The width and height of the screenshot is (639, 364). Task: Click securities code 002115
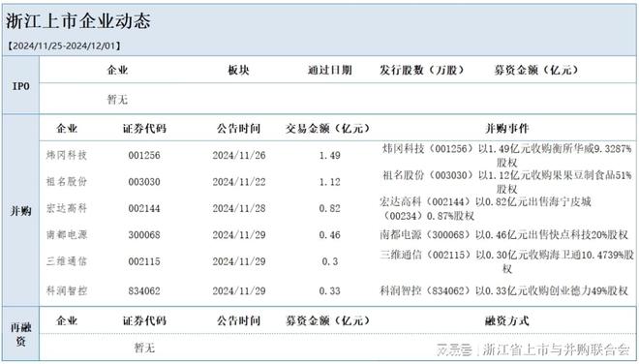[144, 261]
